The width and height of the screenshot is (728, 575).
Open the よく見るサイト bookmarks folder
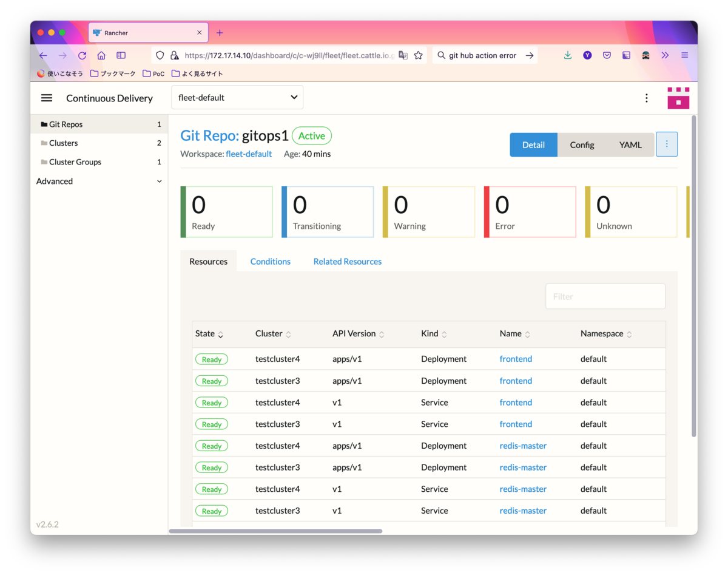coord(197,73)
